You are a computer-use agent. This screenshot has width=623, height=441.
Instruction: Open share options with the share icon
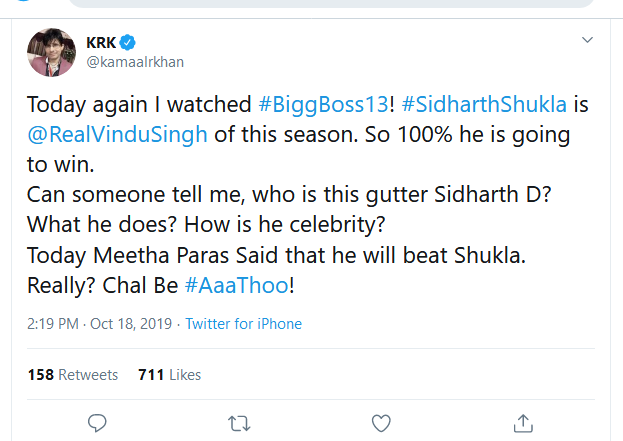pos(522,422)
